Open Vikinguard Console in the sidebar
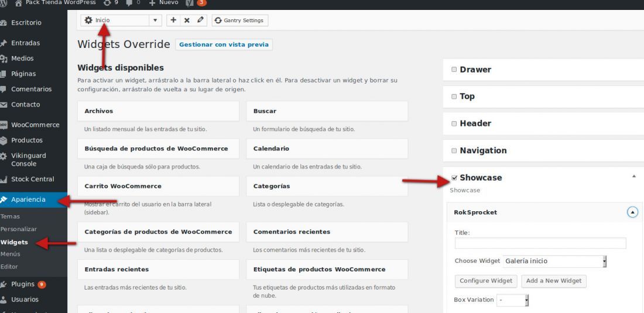 [29, 160]
